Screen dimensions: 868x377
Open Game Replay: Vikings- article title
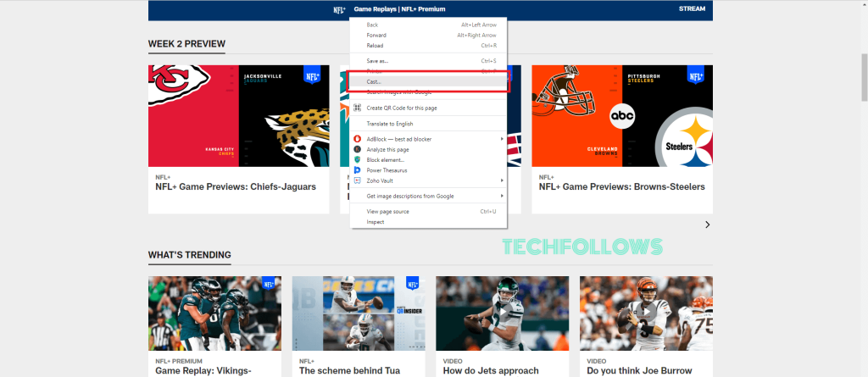[x=203, y=371]
